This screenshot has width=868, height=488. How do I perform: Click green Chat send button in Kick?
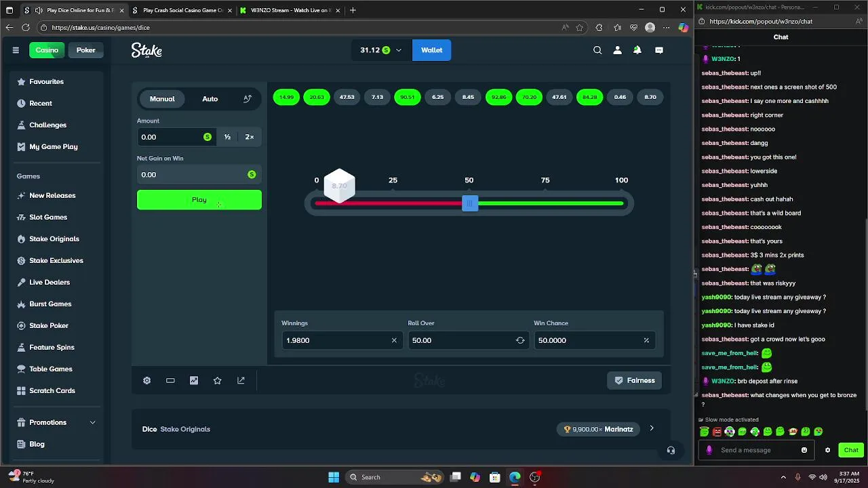[x=851, y=450]
